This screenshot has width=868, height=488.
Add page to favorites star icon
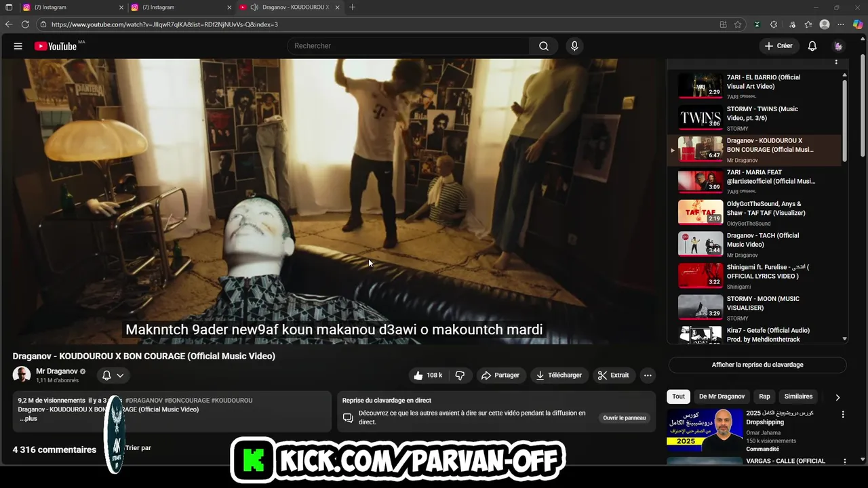[x=738, y=24]
